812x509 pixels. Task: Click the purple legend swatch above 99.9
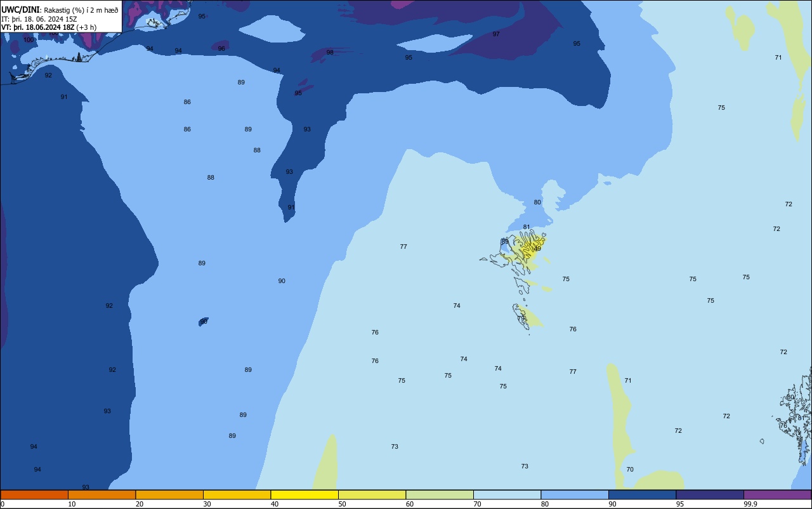pos(778,494)
